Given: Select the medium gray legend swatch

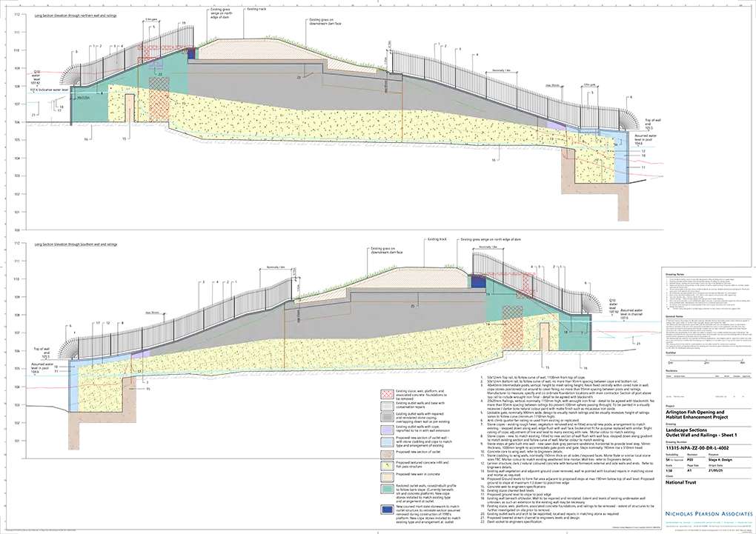Looking at the screenshot, I should (x=386, y=418).
